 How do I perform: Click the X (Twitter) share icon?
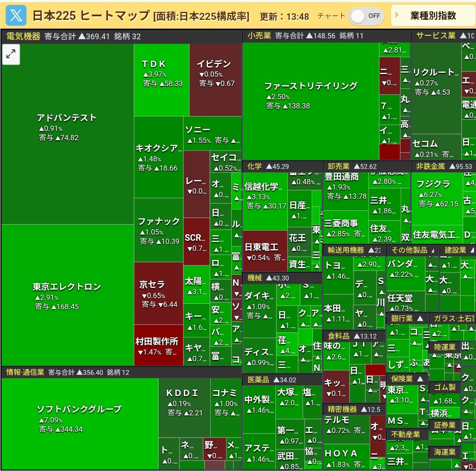pyautogui.click(x=16, y=15)
